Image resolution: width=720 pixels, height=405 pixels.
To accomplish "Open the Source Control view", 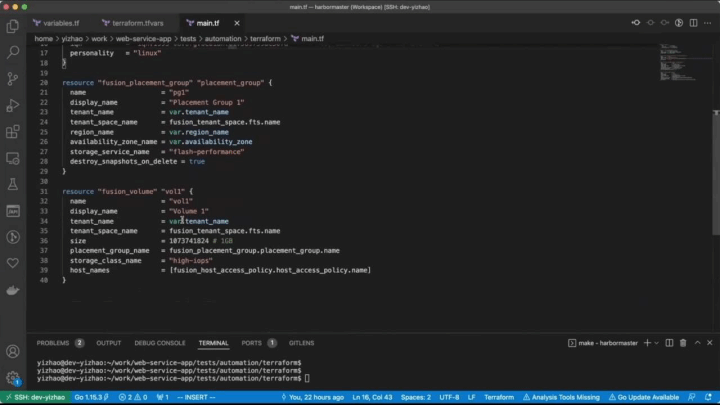I will (13, 79).
